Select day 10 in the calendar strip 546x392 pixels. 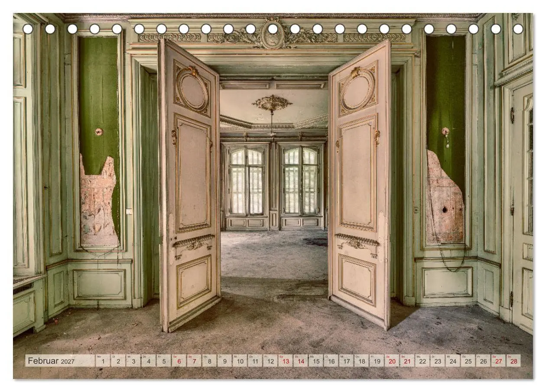[239, 361]
